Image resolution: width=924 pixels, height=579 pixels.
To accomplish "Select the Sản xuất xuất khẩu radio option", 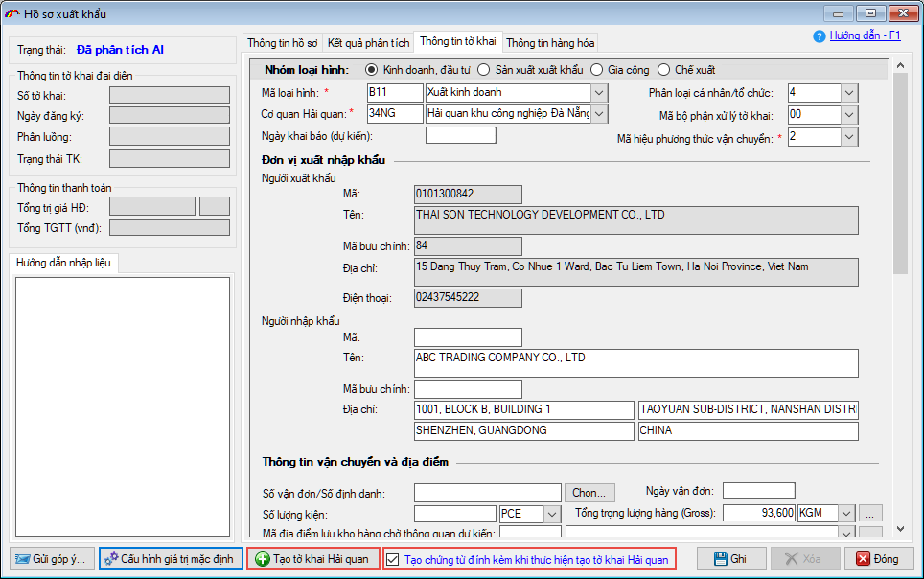I will point(485,70).
